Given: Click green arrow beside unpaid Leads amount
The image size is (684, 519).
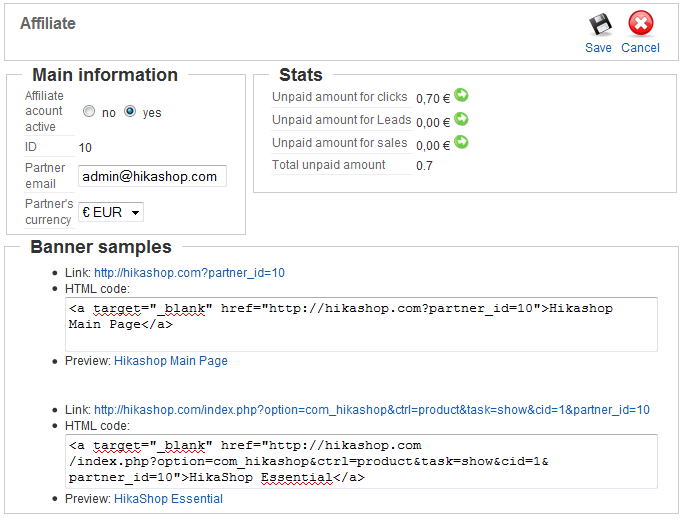Looking at the screenshot, I should [x=461, y=119].
